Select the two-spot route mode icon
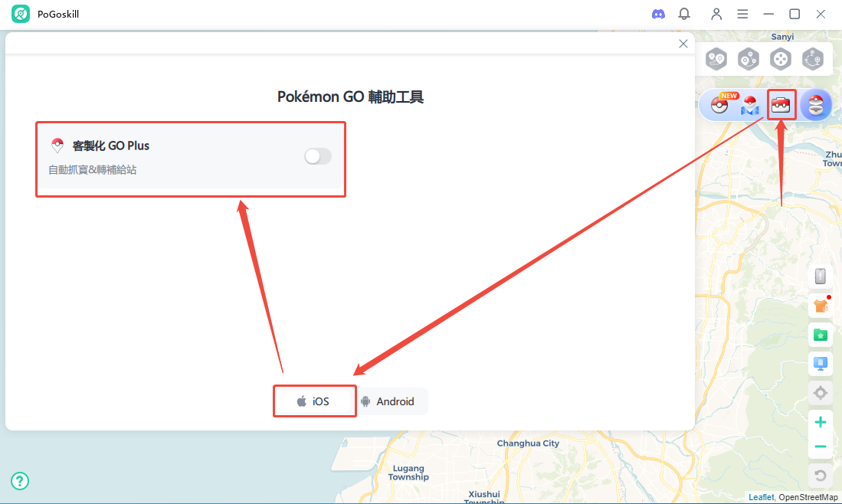 point(716,59)
